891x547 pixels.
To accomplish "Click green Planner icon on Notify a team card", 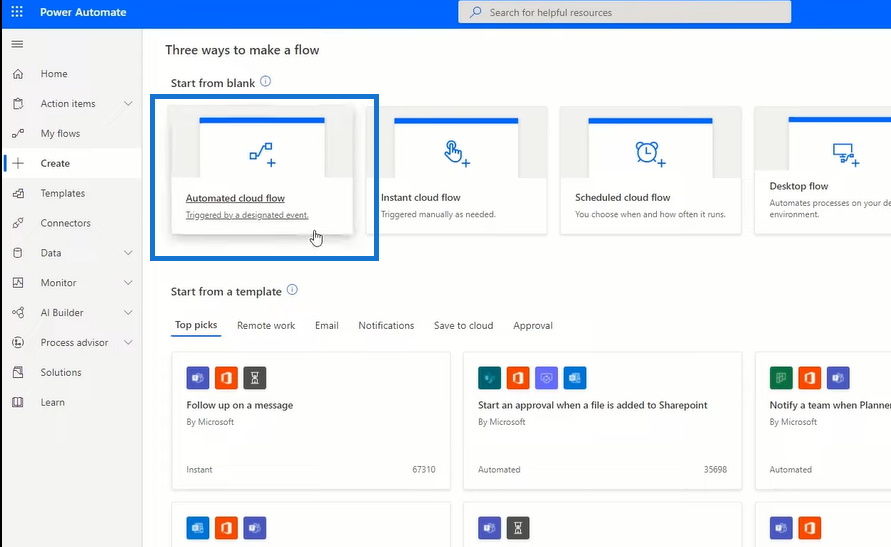I will [781, 378].
